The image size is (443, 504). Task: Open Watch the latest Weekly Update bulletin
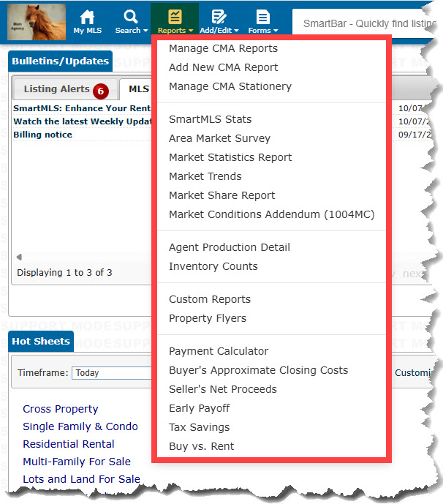(82, 121)
